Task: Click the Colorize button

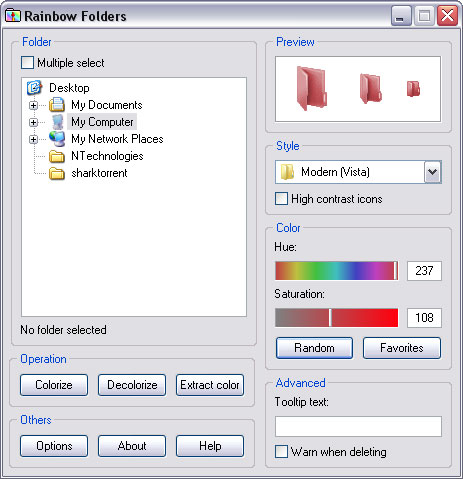Action: (54, 385)
